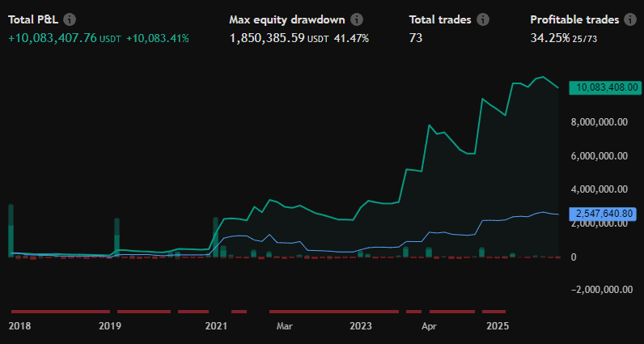Click the 2019 label on the time axis

coord(109,327)
